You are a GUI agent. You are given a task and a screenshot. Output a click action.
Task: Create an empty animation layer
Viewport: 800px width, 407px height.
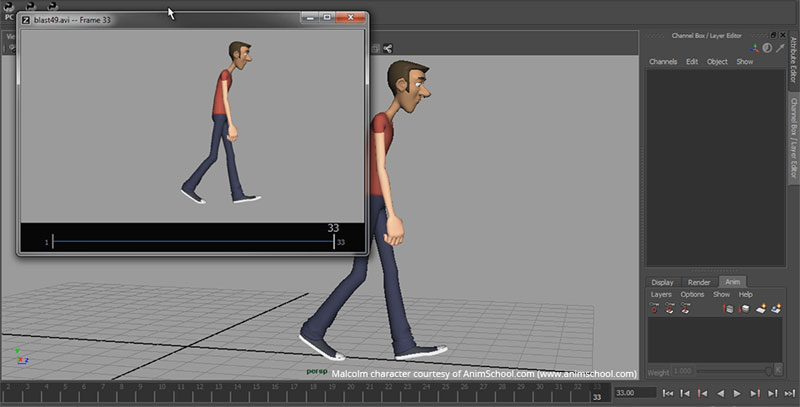pyautogui.click(x=761, y=308)
